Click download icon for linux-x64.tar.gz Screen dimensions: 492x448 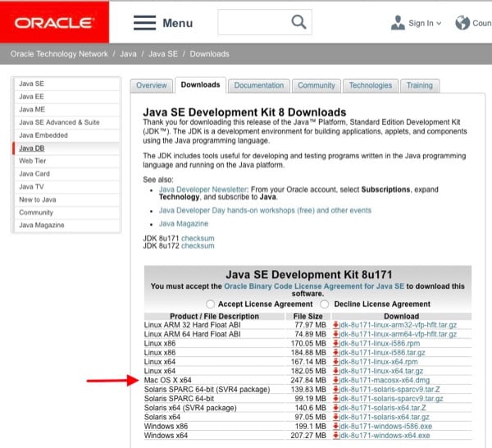coord(335,371)
